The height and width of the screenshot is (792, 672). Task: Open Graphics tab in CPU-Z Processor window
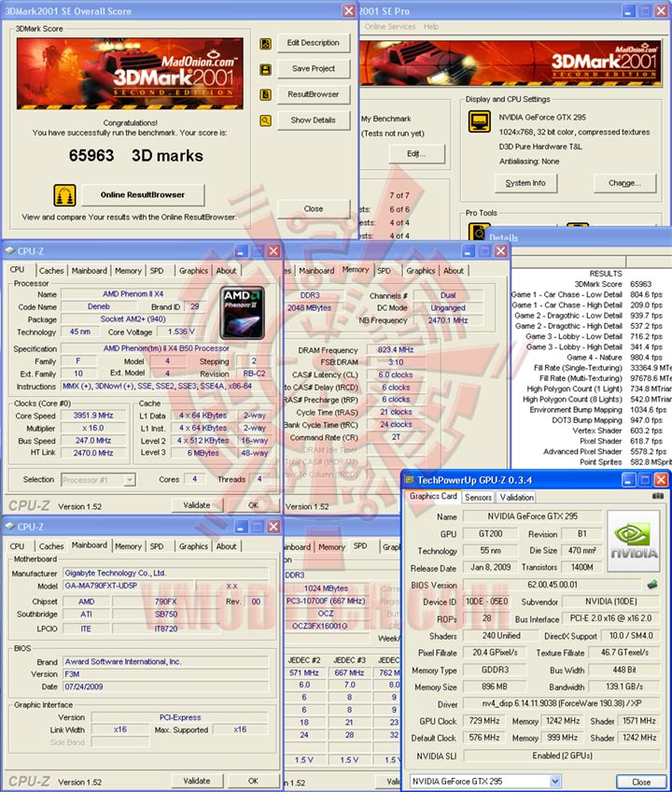tap(193, 271)
